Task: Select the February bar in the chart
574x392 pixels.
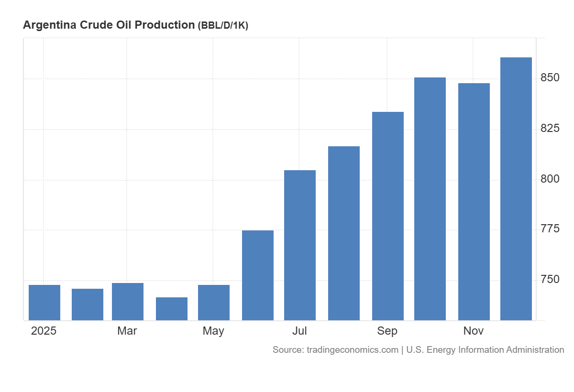Action: (88, 304)
